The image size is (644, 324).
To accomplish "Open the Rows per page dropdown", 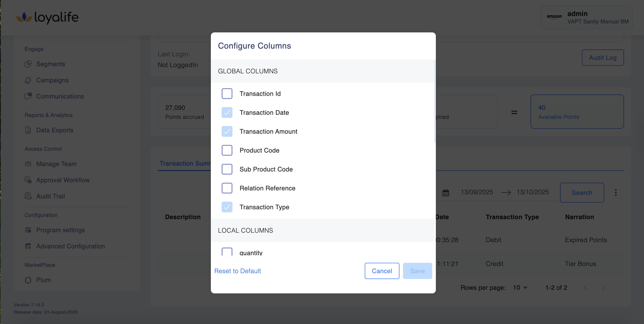I will pos(520,288).
